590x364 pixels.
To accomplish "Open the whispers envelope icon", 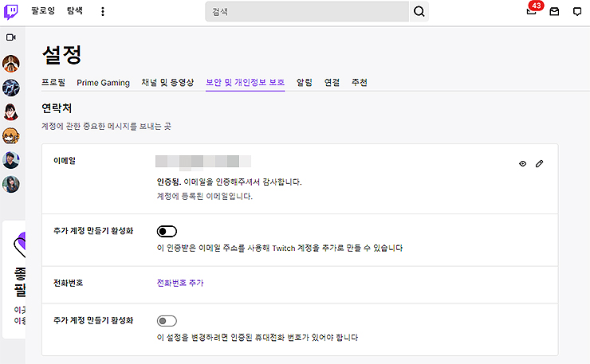I will (554, 12).
